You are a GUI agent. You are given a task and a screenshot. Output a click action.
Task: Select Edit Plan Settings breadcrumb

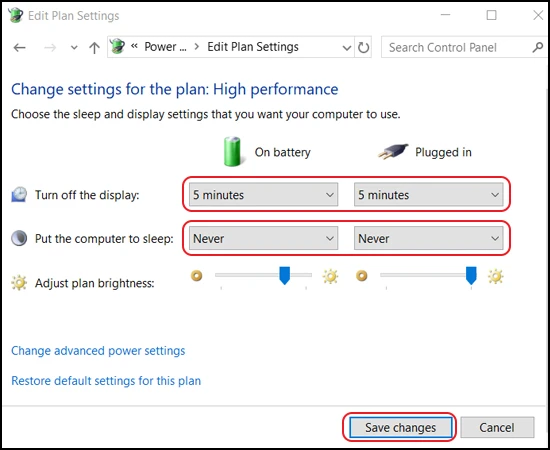point(253,47)
